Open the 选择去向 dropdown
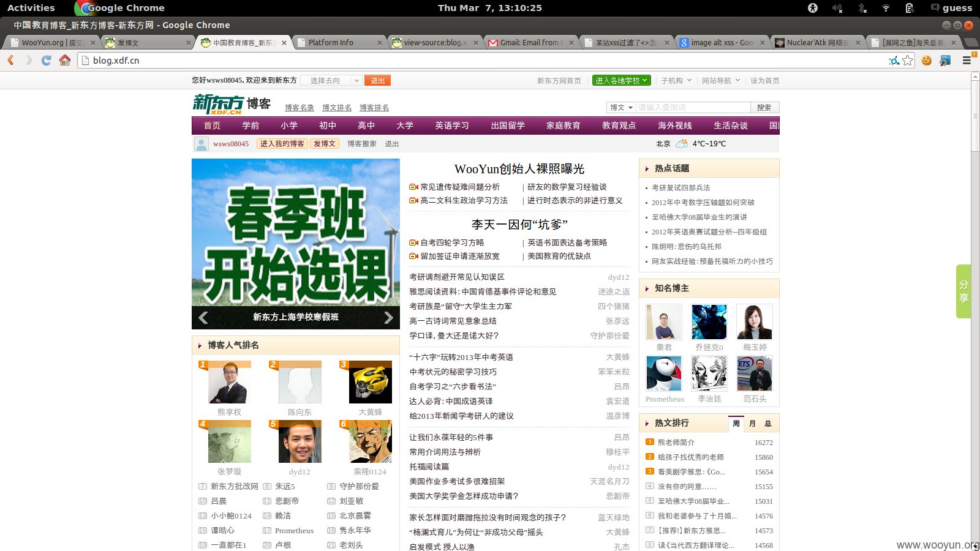Screen dimensions: 980x551 point(331,80)
